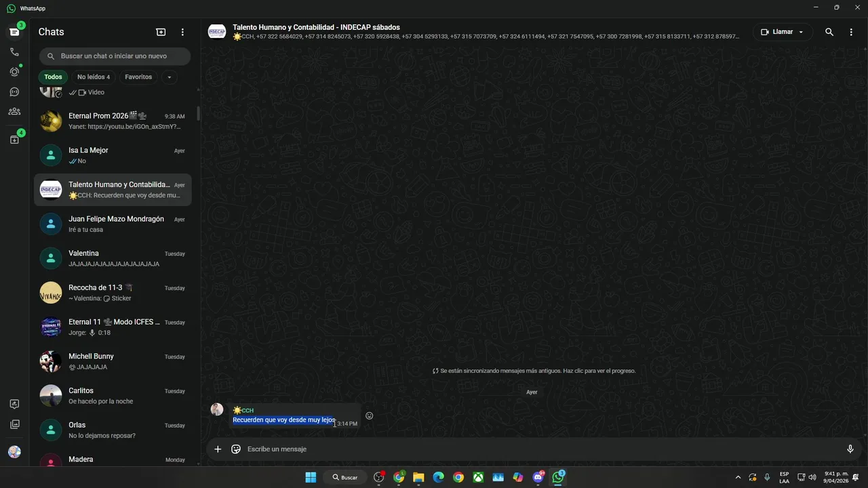Open Xbox app in taskbar

pos(478,477)
